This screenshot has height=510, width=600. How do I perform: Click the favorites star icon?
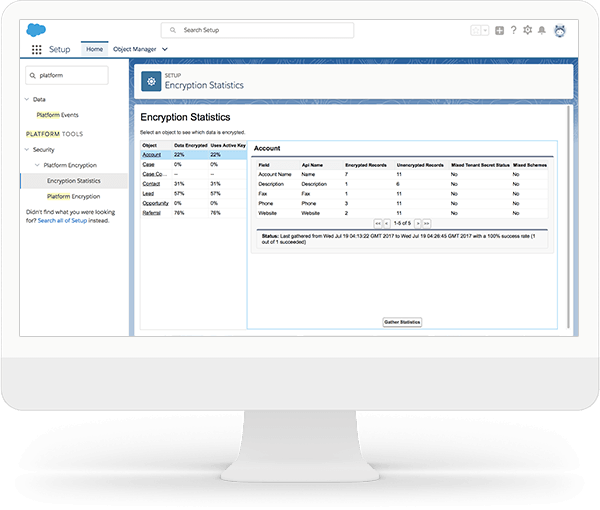pyautogui.click(x=475, y=31)
